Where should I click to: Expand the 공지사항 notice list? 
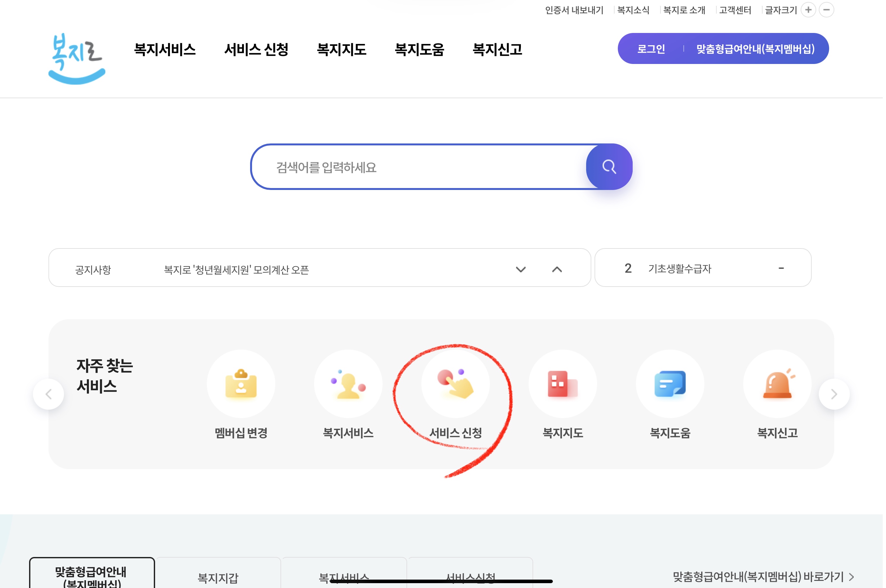click(521, 268)
